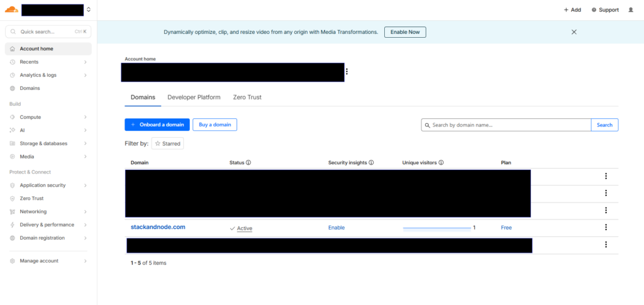644x305 pixels.
Task: Switch to the Zero Trust tab
Action: click(247, 97)
